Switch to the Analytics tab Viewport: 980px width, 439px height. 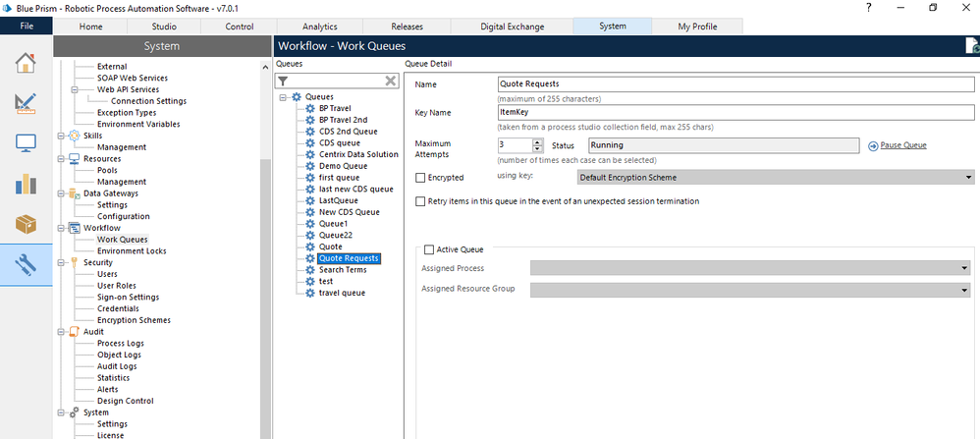(x=319, y=27)
